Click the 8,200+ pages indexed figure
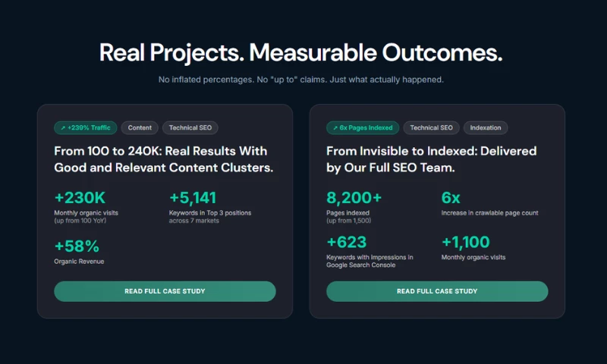This screenshot has width=607, height=364. click(354, 198)
